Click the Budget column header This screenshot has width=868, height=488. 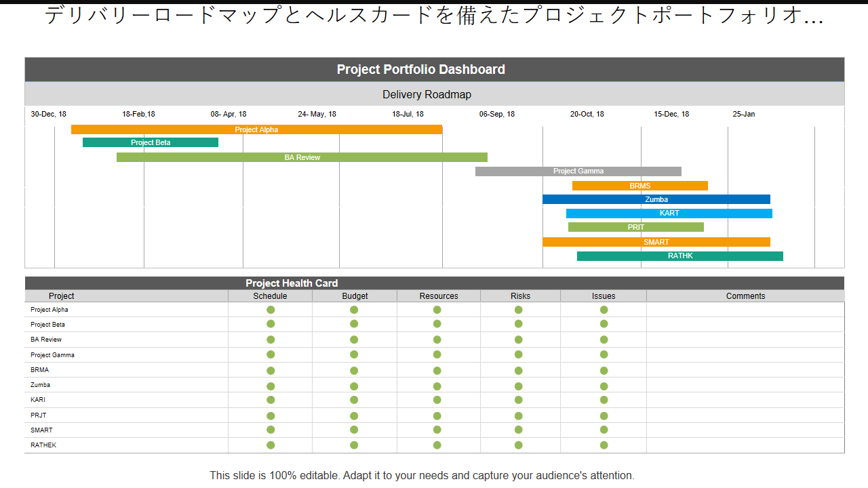click(x=355, y=296)
